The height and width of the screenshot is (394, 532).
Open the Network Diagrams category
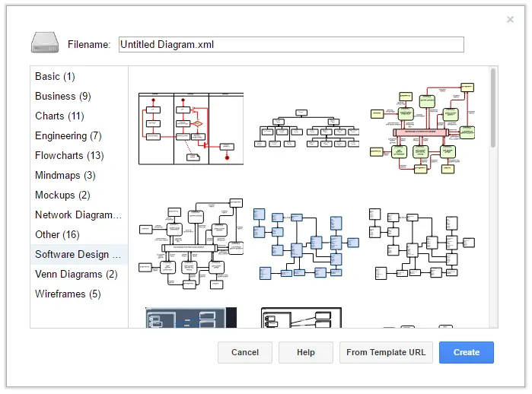78,214
